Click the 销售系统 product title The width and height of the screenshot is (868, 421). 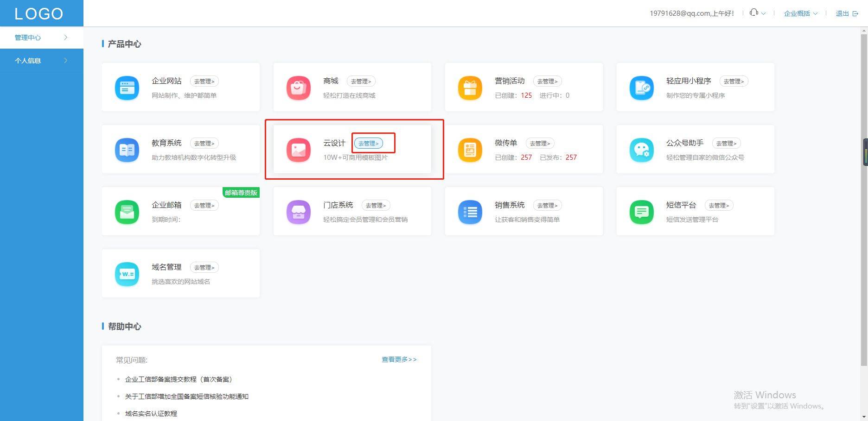pos(510,205)
